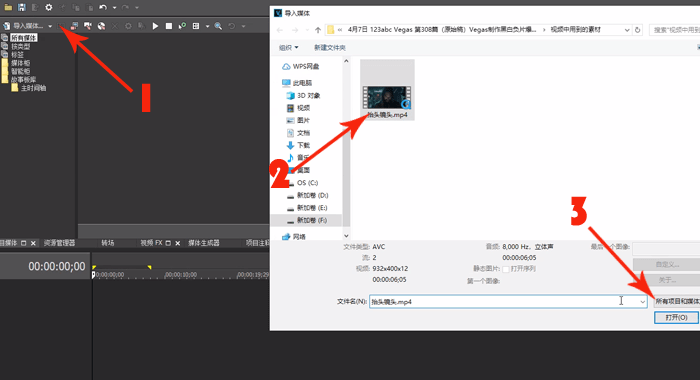The height and width of the screenshot is (380, 700).
Task: Open the dropdown next to 导入媒体
Action: (x=50, y=26)
